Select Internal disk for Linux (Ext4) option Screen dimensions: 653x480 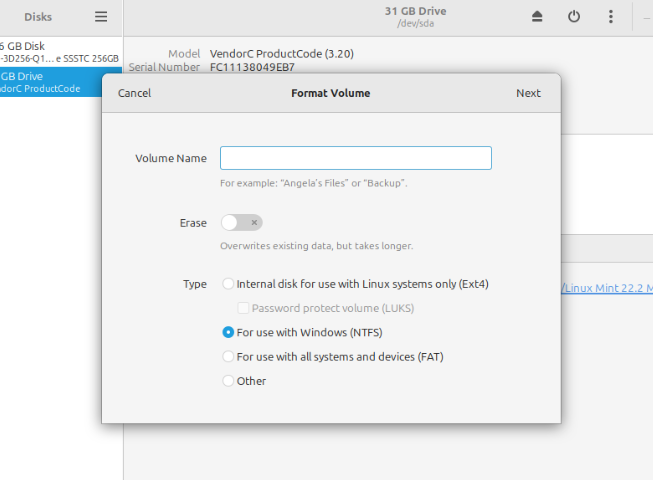(229, 284)
